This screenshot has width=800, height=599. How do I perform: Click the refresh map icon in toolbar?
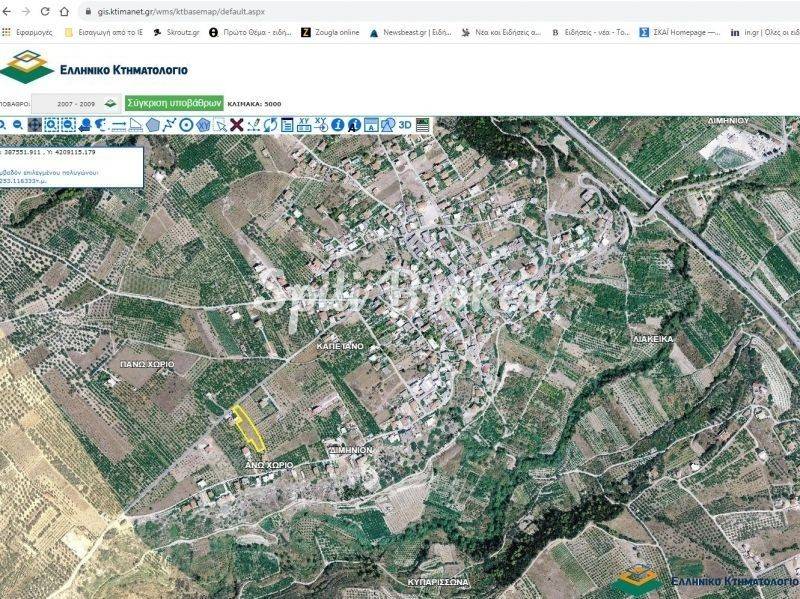tap(270, 125)
